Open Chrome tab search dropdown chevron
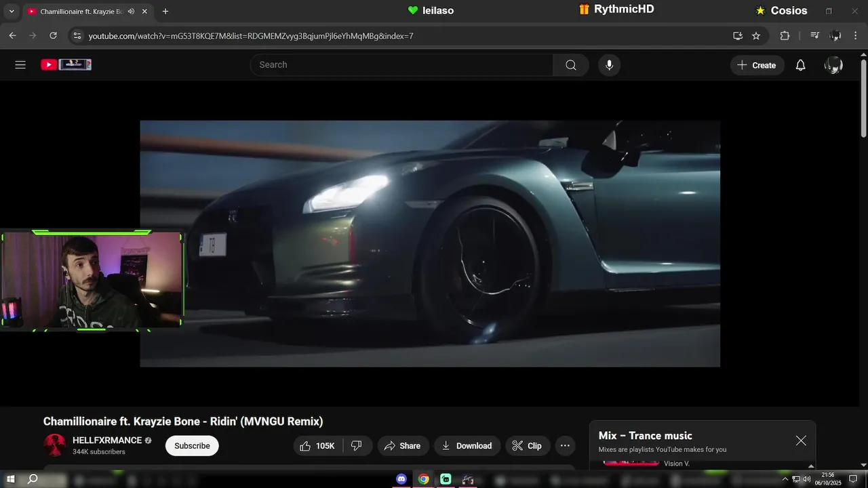 (11, 12)
